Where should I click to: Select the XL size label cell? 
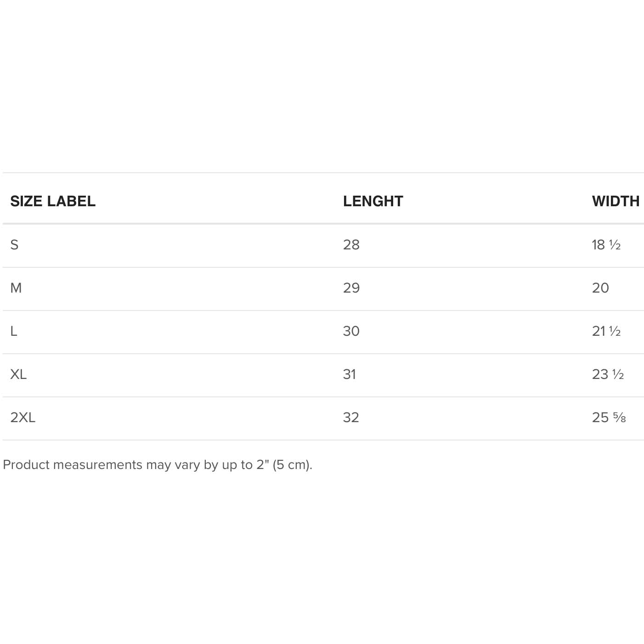tap(18, 374)
